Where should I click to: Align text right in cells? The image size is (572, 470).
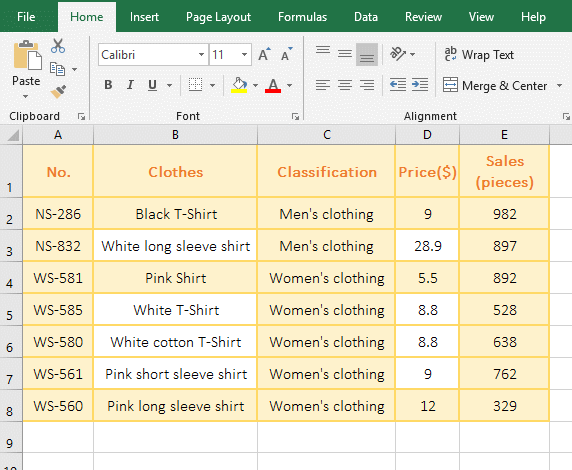[x=367, y=85]
